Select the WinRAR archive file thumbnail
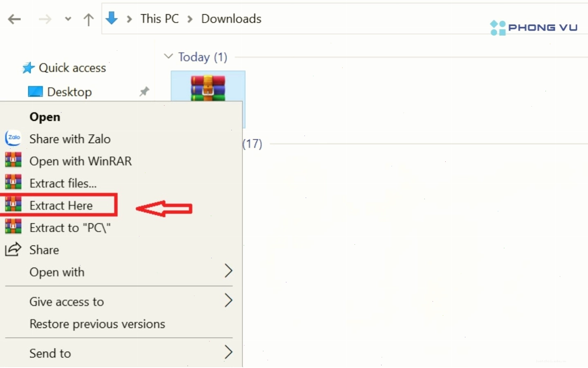Screen dimensions: 588x368 tap(208, 87)
